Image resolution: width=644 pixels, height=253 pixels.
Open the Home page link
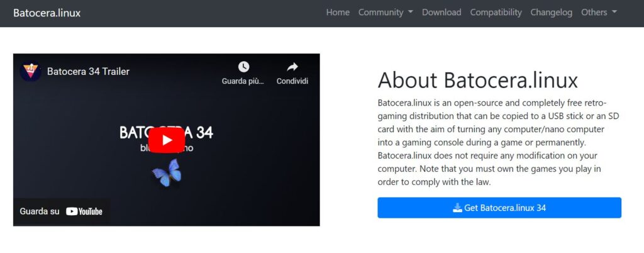(x=338, y=13)
